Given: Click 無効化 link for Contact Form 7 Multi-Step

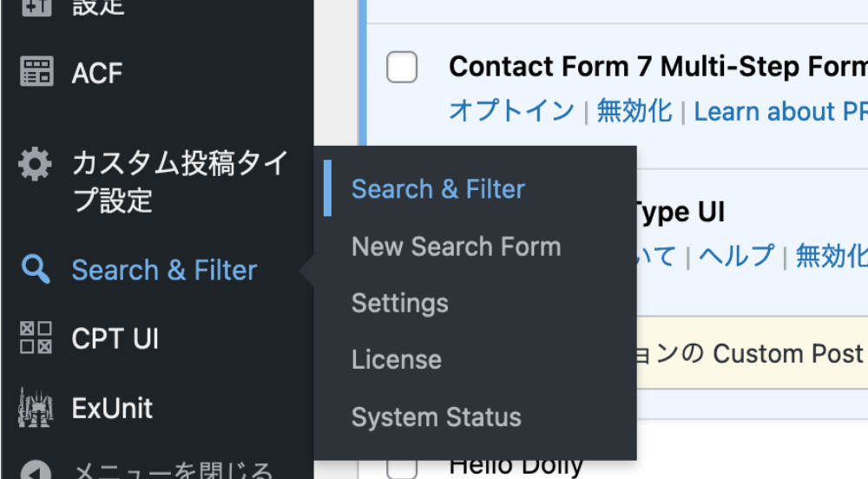Looking at the screenshot, I should pos(634,111).
